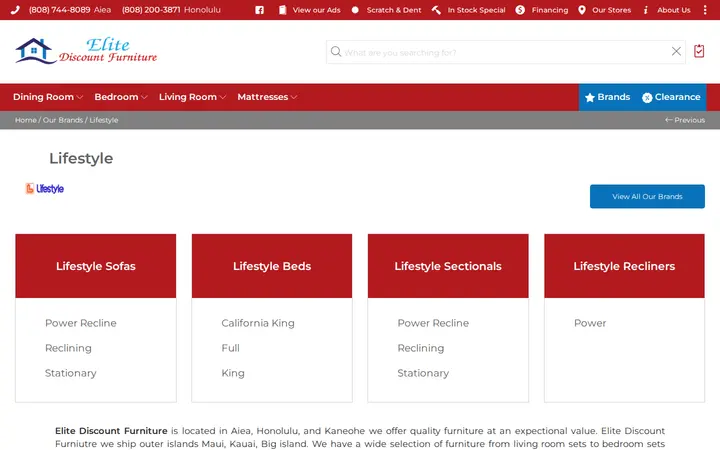
Task: Open the Lifestyle Sofas category header
Action: [96, 266]
